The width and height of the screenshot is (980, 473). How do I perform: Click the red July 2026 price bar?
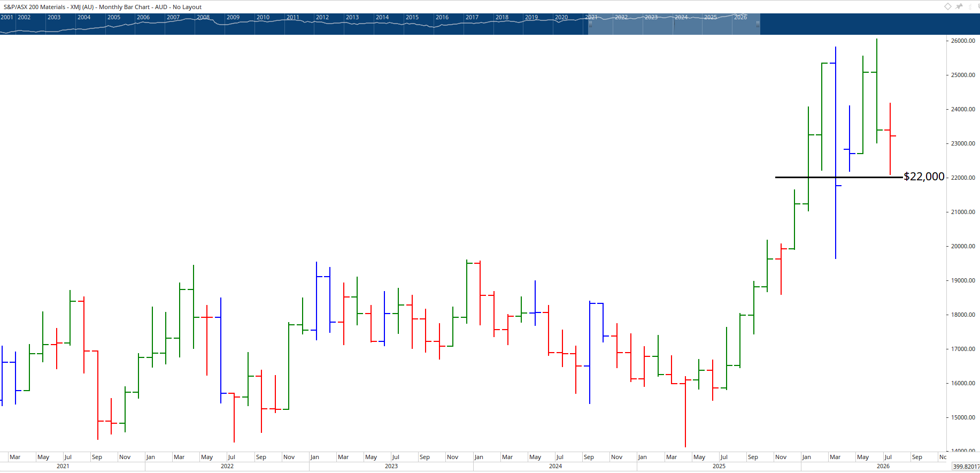890,139
